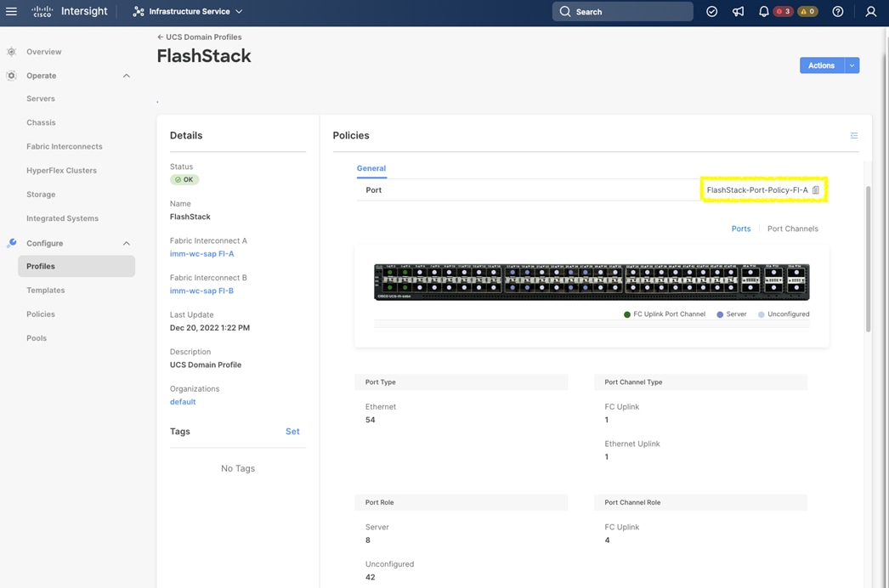Click the Port Role section header
The image size is (889, 588).
point(461,502)
